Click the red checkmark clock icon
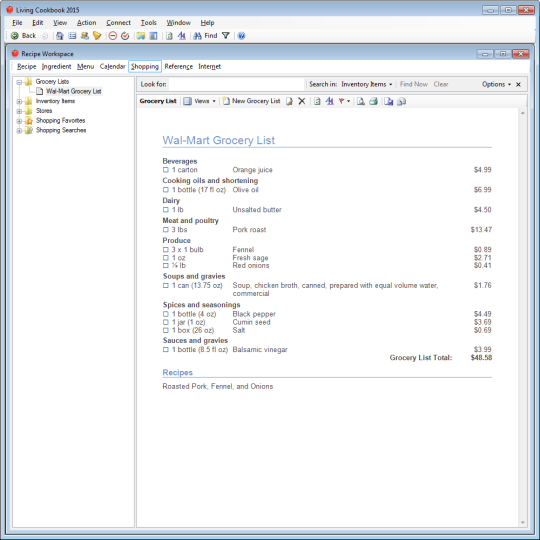540x540 pixels. pos(125,35)
